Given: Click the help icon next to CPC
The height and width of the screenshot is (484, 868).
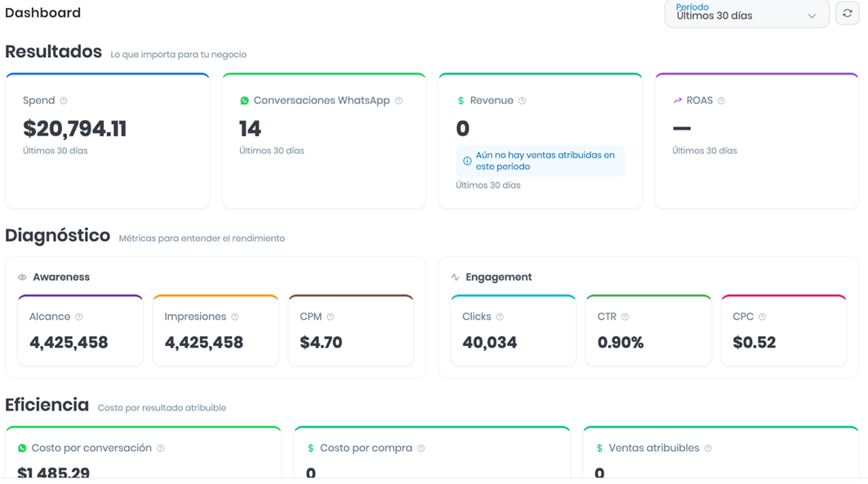Looking at the screenshot, I should tap(763, 317).
